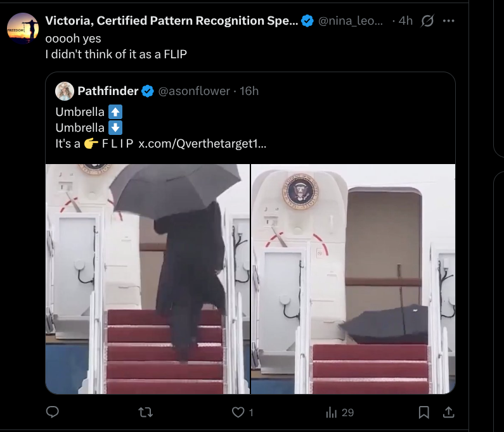Bookmark this tweet
504x432 pixels.
pyautogui.click(x=423, y=412)
